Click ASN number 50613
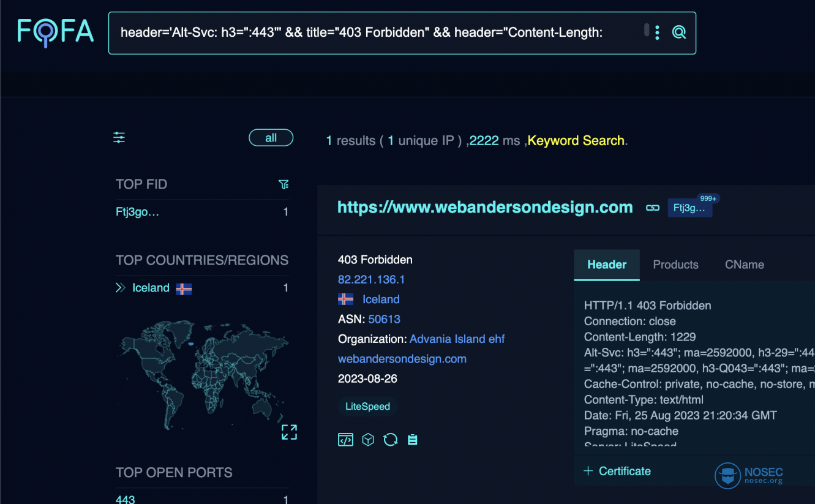Image resolution: width=815 pixels, height=504 pixels. [385, 319]
